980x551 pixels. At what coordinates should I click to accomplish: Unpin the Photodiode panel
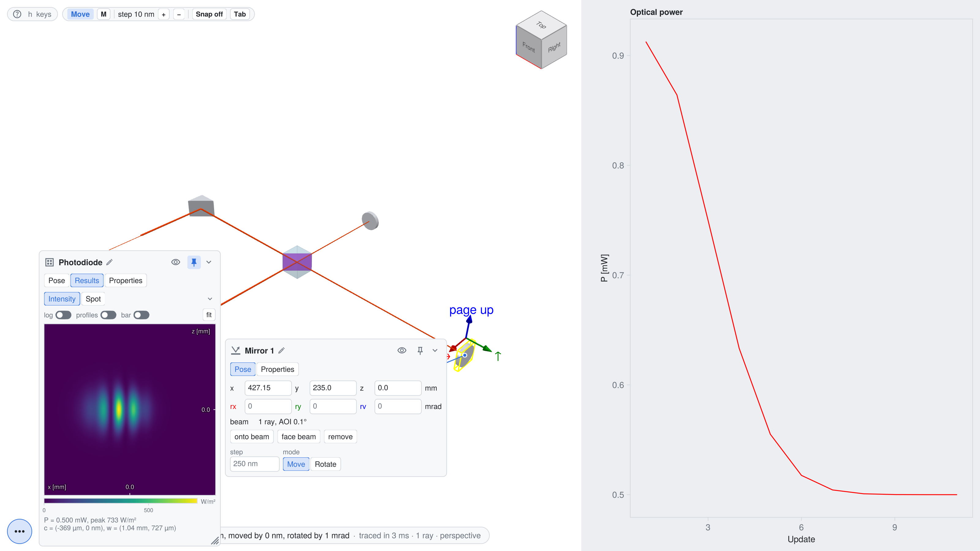[194, 262]
